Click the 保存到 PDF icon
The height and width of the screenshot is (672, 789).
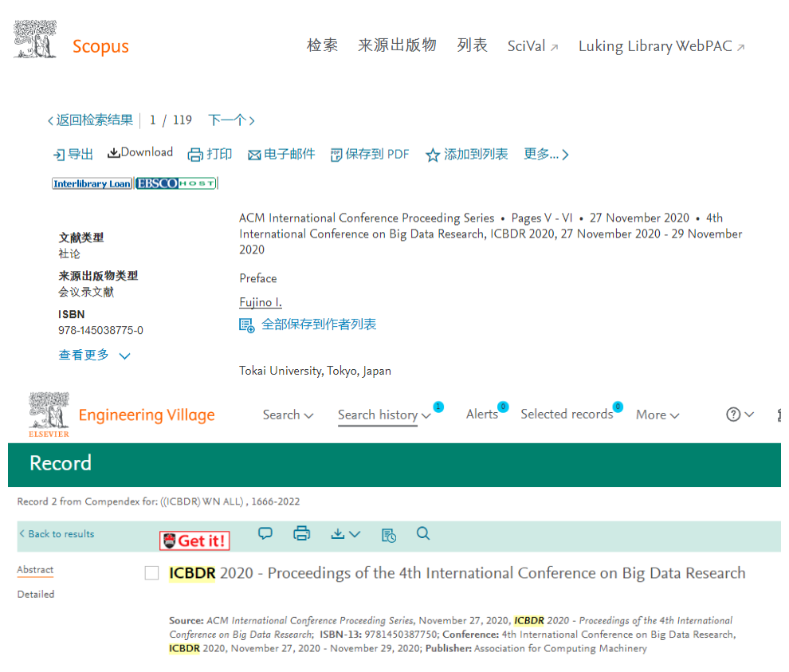(x=336, y=155)
